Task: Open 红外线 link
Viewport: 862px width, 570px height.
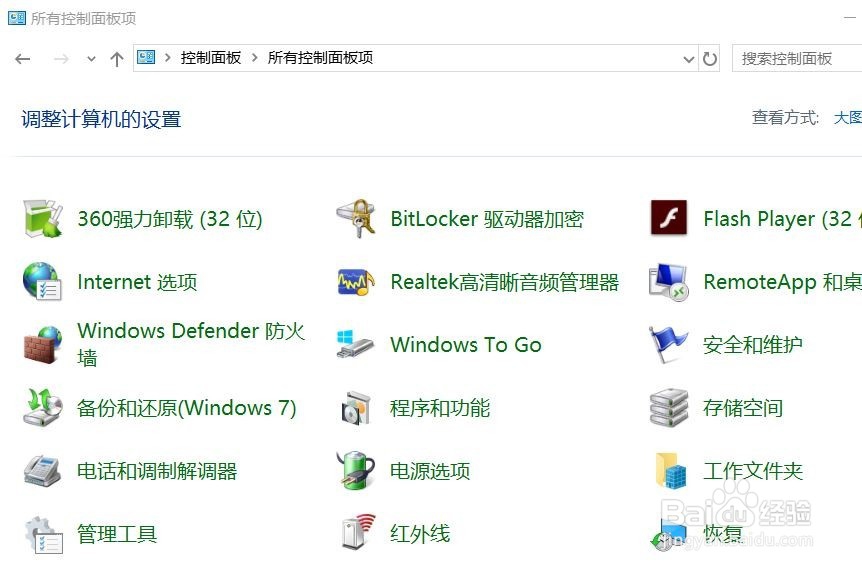Action: pyautogui.click(x=420, y=534)
